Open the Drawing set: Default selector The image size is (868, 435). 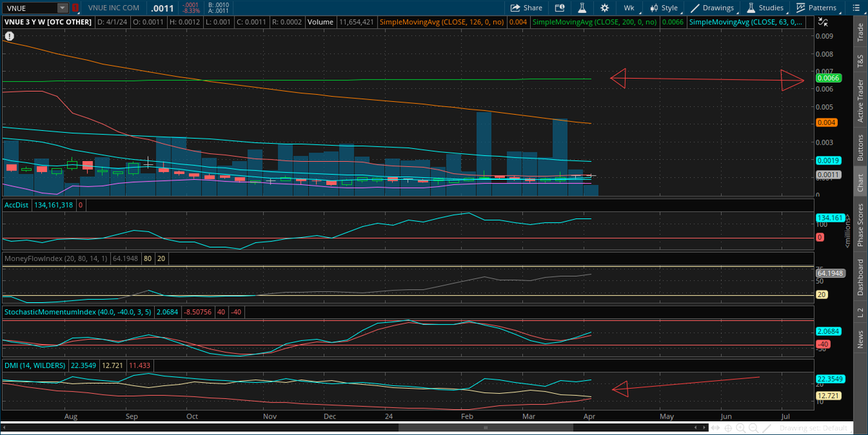815,428
